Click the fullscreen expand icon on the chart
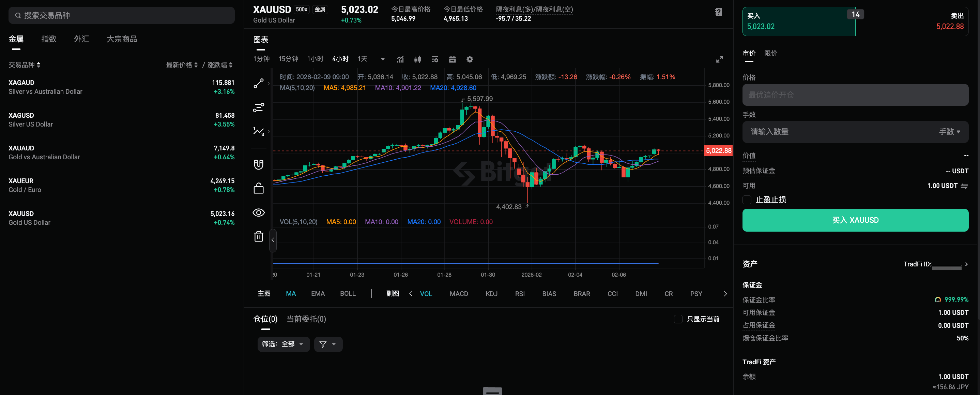 (x=719, y=59)
